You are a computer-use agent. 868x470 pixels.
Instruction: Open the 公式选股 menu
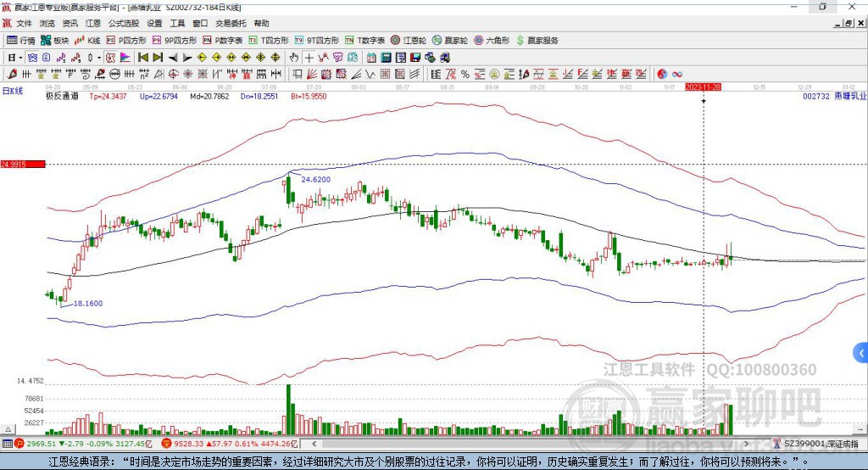point(124,23)
